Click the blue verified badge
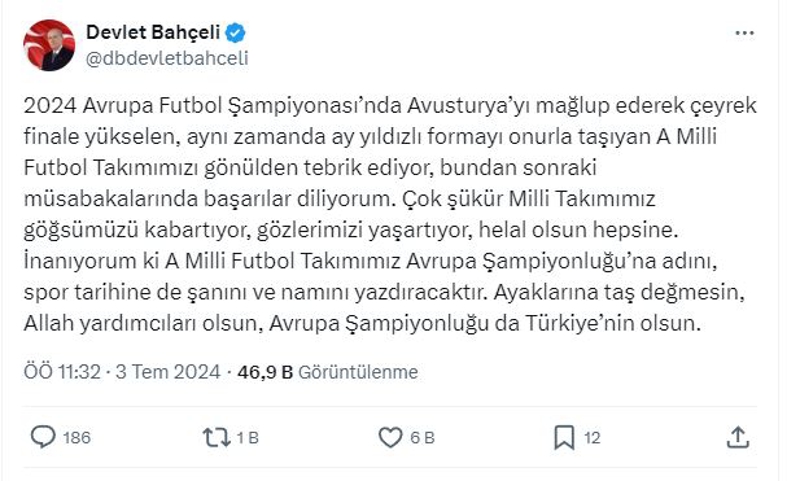This screenshot has width=800, height=481. point(236,33)
